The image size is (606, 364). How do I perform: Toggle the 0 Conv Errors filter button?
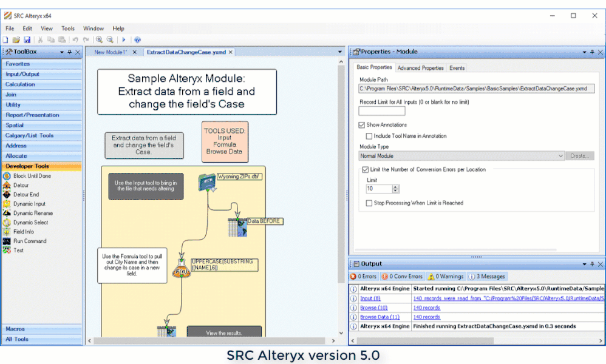pyautogui.click(x=402, y=277)
